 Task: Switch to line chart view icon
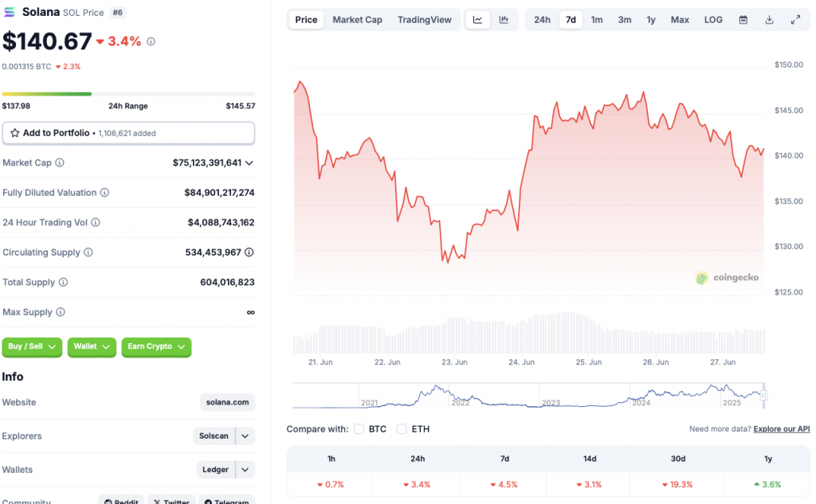click(478, 20)
